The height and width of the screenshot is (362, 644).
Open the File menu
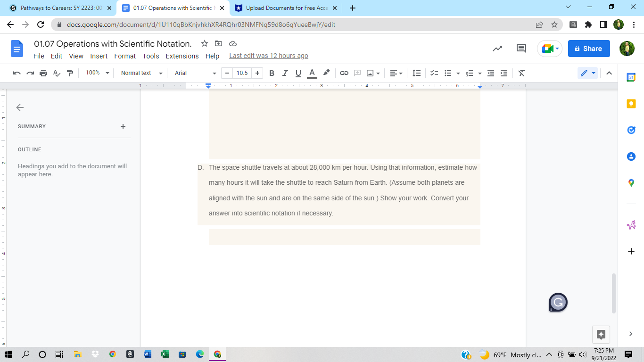tap(39, 56)
